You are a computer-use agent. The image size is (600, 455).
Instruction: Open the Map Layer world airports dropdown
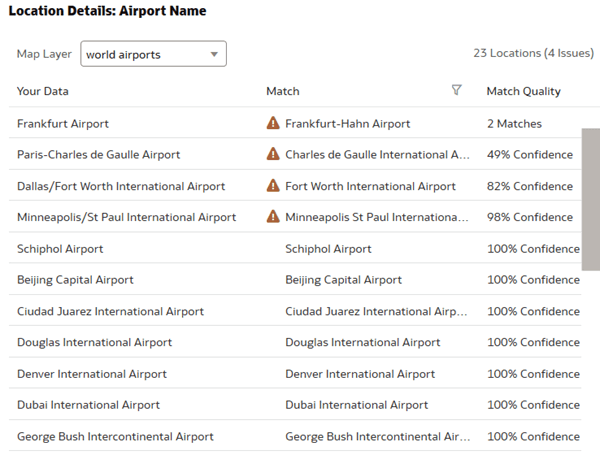153,54
